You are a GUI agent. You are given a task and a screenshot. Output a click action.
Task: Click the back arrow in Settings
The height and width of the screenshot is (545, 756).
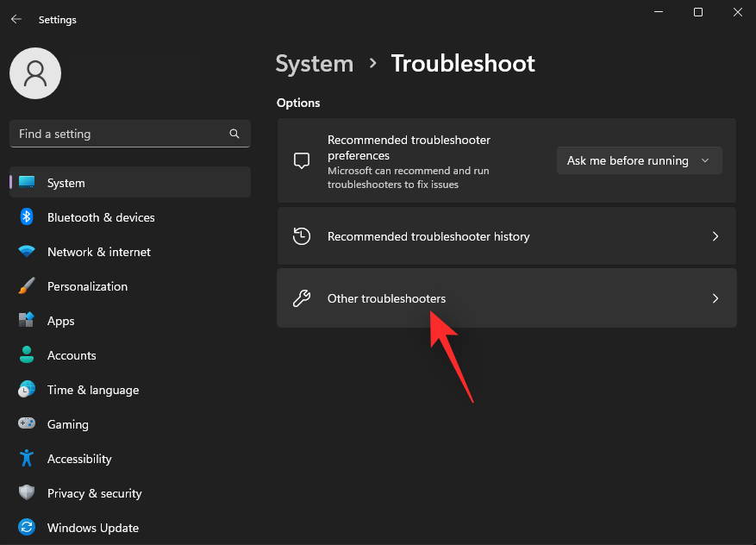pyautogui.click(x=16, y=19)
